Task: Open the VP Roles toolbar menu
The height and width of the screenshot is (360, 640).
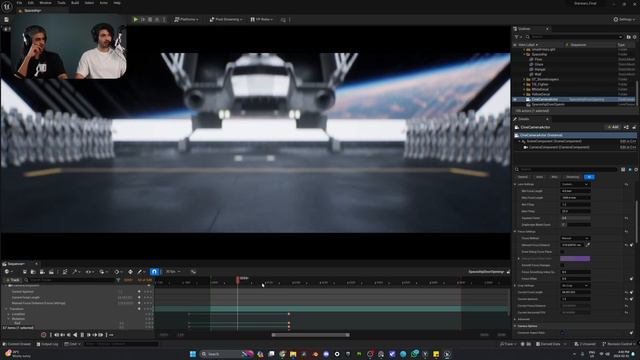Action: point(261,19)
